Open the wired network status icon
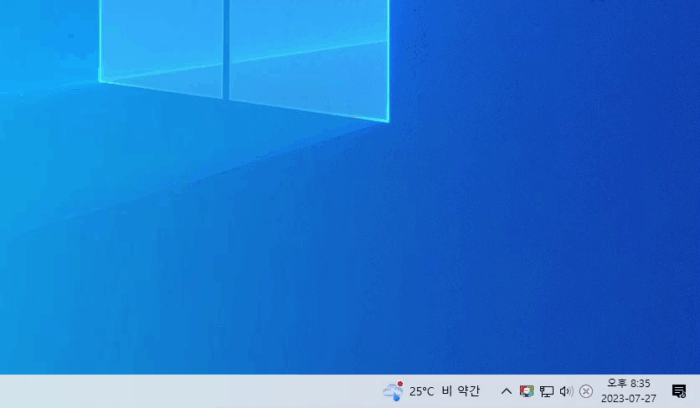The height and width of the screenshot is (408, 700). point(546,391)
